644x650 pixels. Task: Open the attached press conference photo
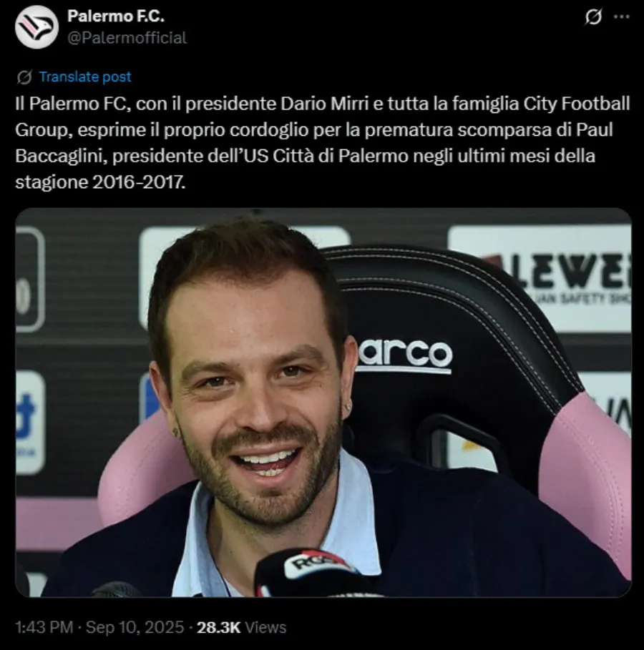click(323, 403)
